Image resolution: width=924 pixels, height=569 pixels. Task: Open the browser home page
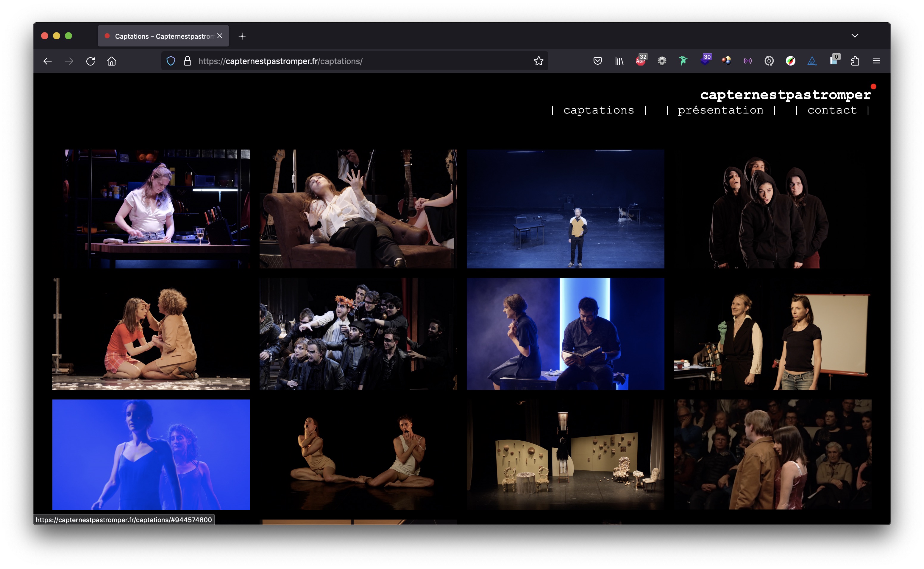coord(112,61)
